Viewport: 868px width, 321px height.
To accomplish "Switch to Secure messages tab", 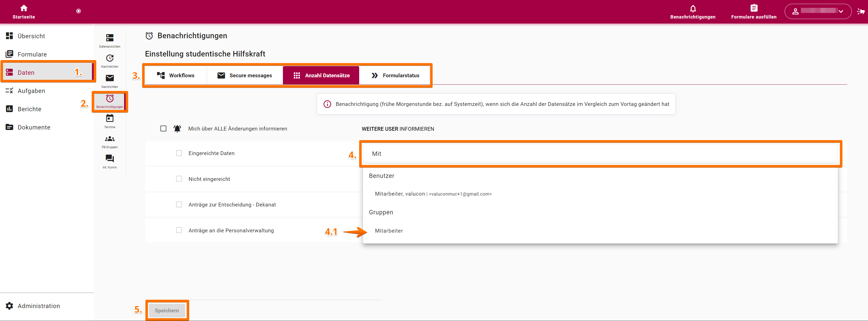I will (x=245, y=75).
